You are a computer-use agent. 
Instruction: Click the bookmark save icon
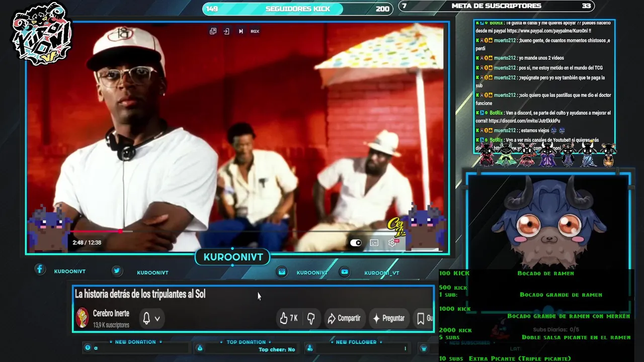[x=421, y=318]
